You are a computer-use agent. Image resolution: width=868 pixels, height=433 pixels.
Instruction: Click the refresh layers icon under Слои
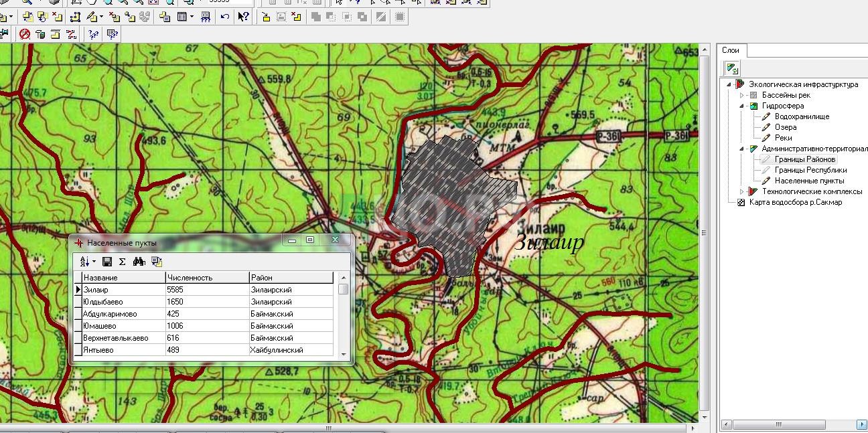click(731, 68)
